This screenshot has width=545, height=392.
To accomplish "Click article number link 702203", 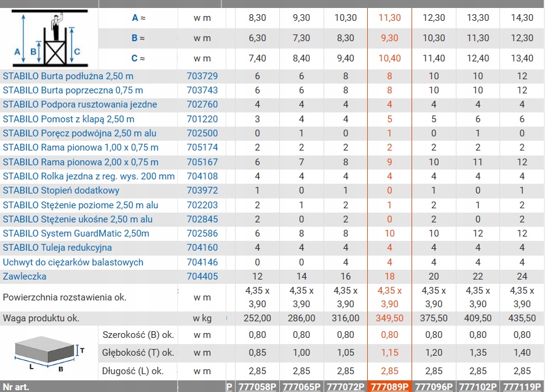I will click(x=202, y=205).
